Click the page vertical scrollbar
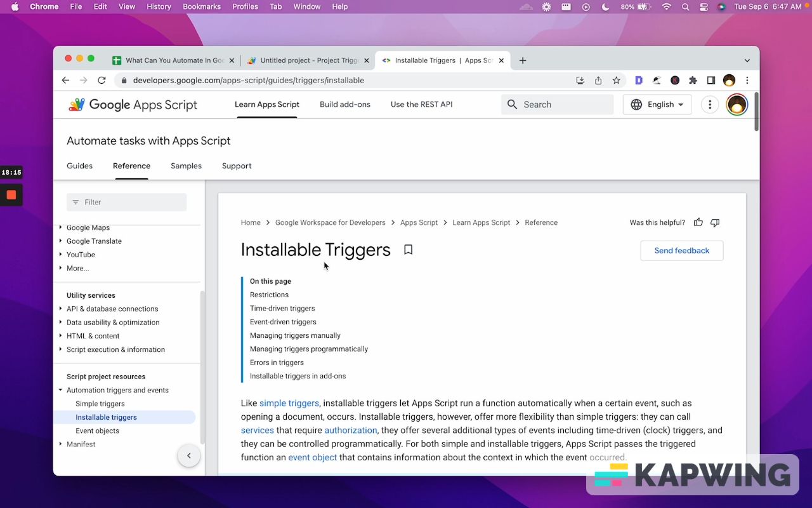812x508 pixels. tap(756, 112)
